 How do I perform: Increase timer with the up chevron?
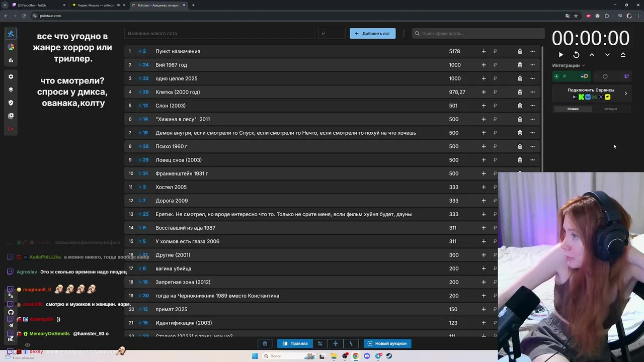pyautogui.click(x=592, y=55)
